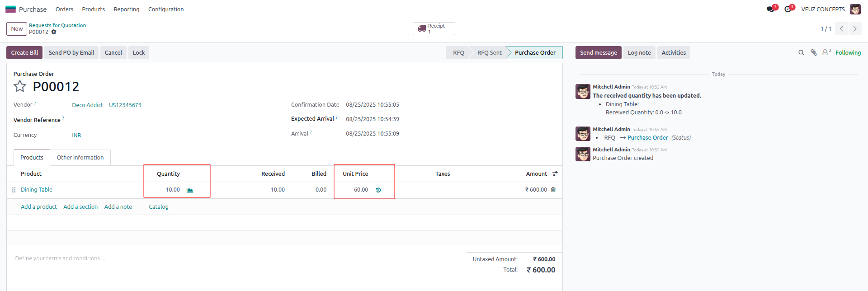The height and width of the screenshot is (291, 868).
Task: Open the Configuration menu
Action: [166, 9]
